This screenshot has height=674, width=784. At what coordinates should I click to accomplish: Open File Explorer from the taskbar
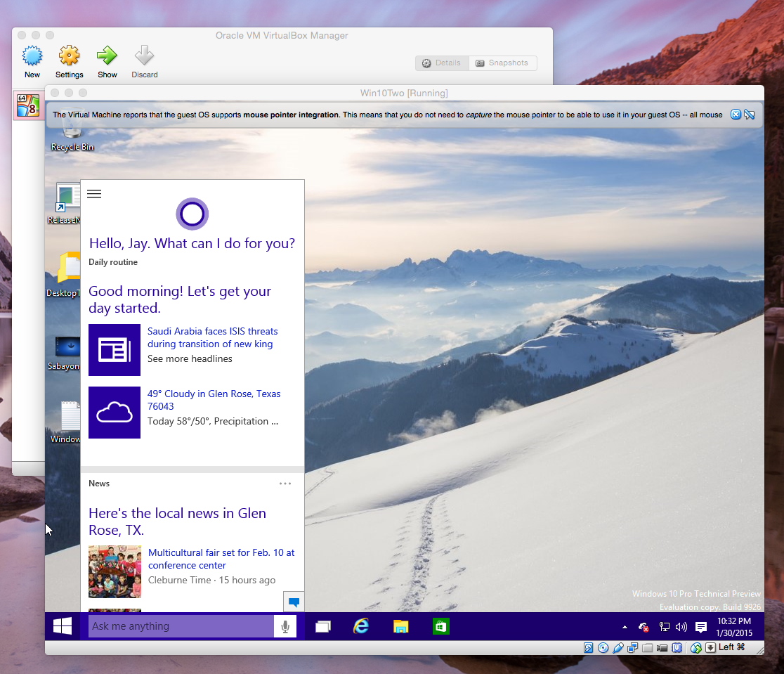coord(400,626)
